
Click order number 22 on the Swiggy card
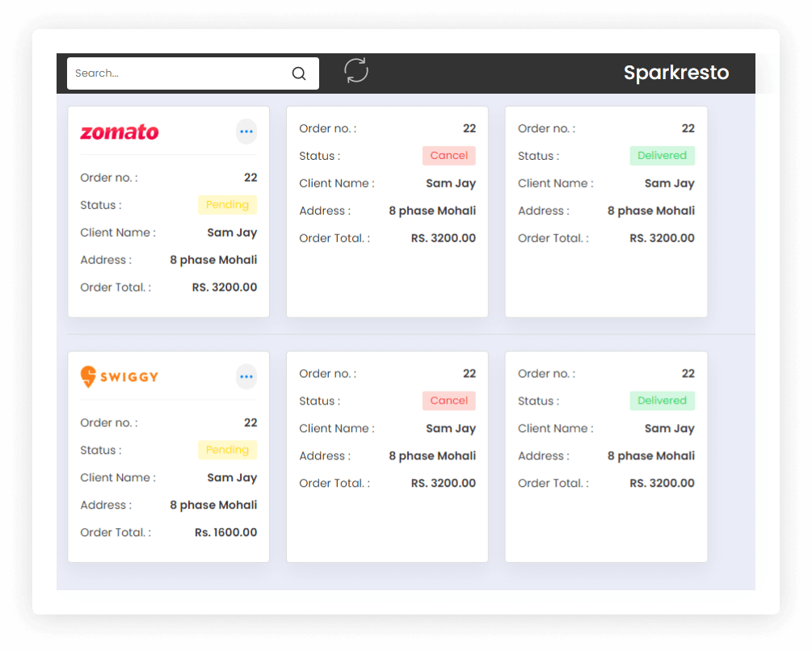coord(250,422)
